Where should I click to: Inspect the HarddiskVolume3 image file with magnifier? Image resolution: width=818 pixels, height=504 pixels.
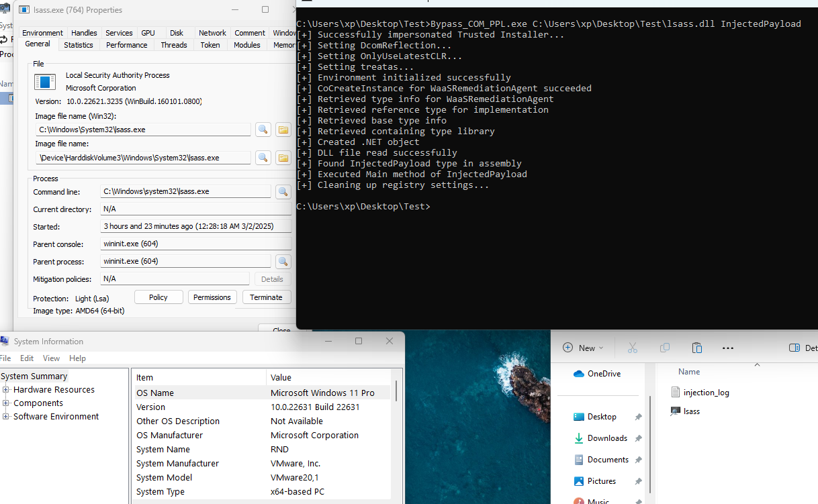pos(263,158)
